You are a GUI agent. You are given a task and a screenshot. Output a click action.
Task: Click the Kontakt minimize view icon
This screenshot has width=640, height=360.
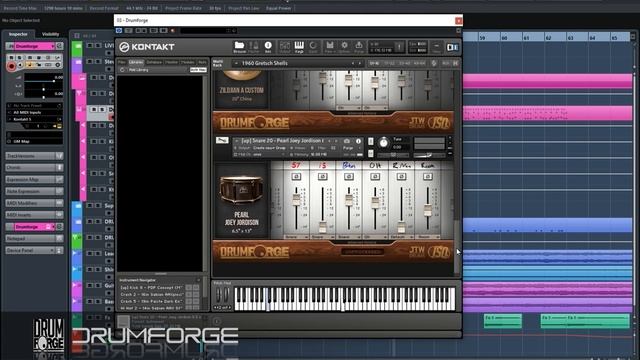click(x=436, y=47)
